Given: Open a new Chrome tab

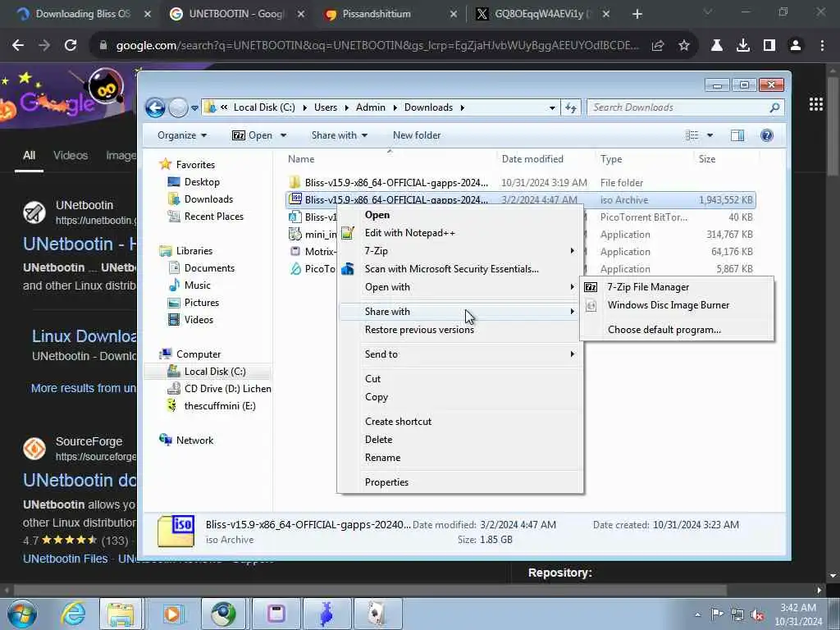Looking at the screenshot, I should (637, 15).
